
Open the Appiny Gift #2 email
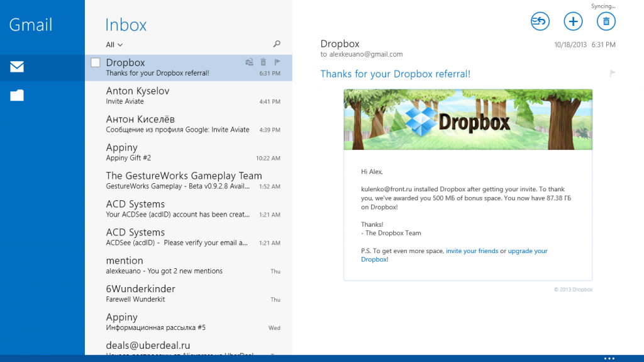coord(189,152)
